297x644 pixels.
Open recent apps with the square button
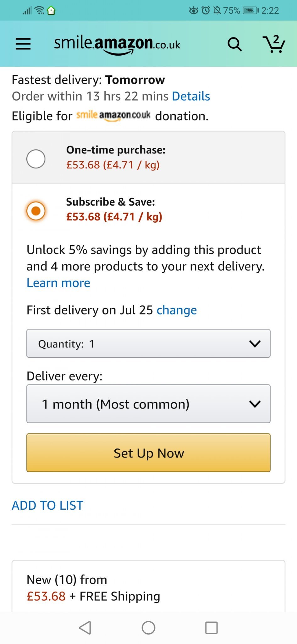pos(211,628)
